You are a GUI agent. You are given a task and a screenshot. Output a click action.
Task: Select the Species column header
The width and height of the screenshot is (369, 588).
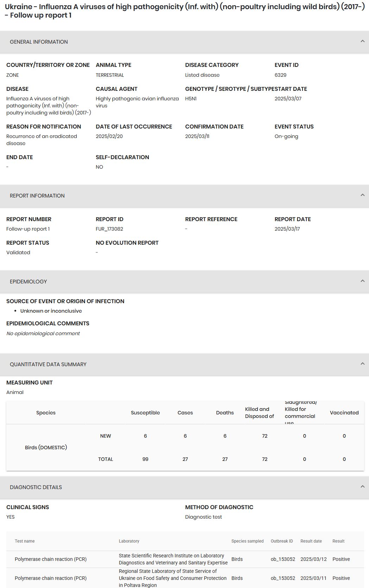click(x=46, y=413)
